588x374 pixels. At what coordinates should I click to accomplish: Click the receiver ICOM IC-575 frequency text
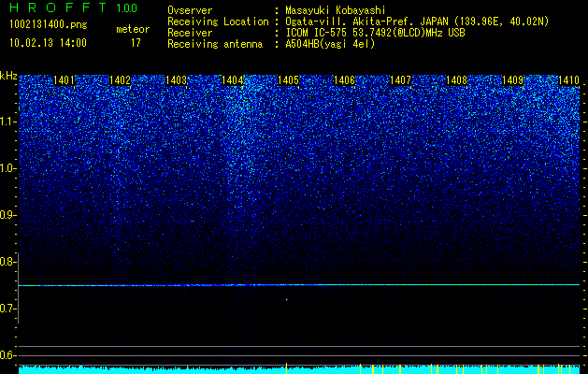click(375, 33)
